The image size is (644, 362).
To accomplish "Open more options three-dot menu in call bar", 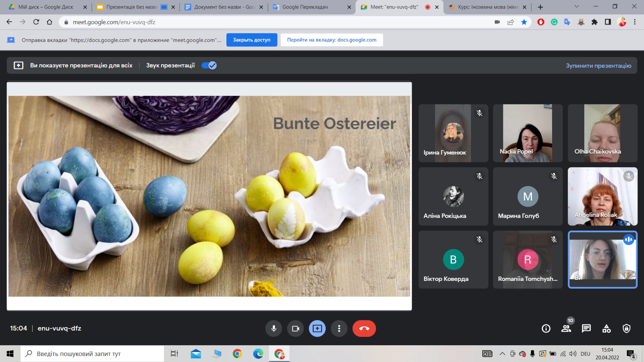I will point(339,328).
